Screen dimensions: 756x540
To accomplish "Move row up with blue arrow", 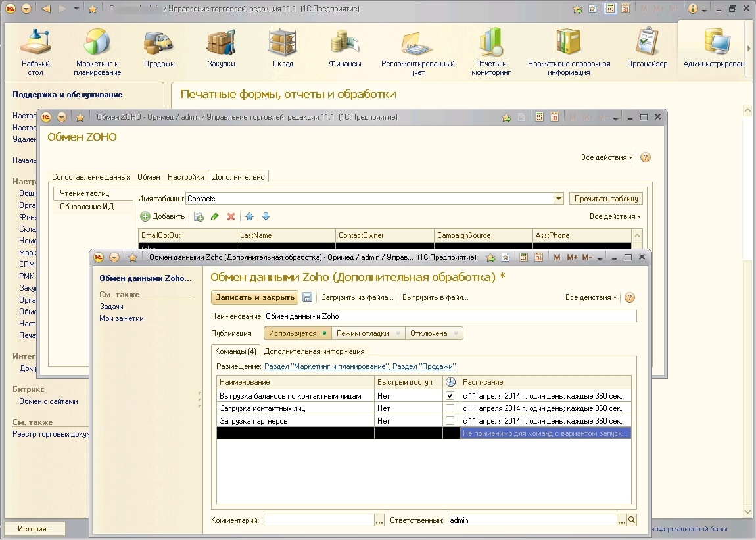I will pos(249,216).
